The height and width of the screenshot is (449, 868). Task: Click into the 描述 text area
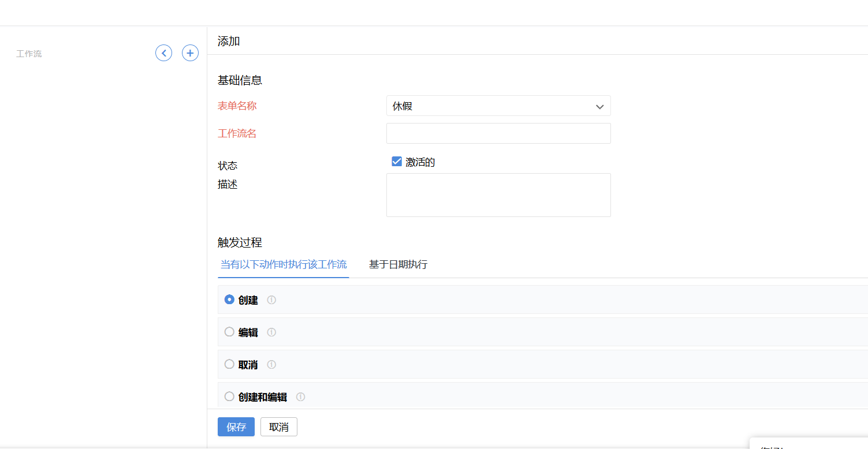coord(498,195)
